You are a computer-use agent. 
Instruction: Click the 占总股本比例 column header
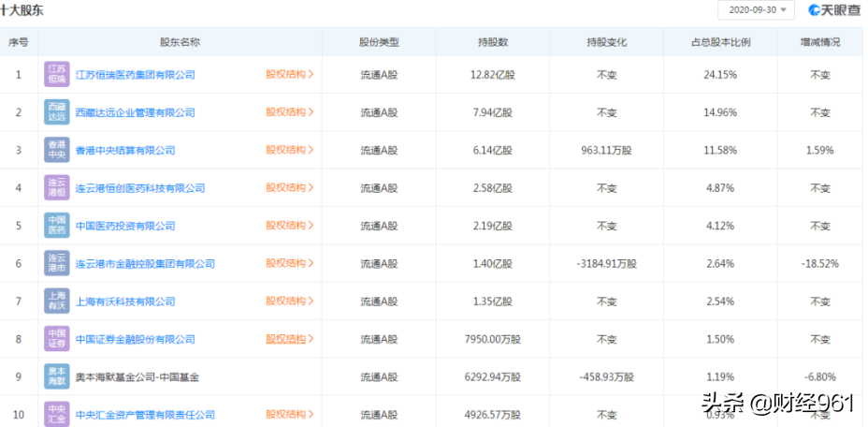(x=721, y=42)
